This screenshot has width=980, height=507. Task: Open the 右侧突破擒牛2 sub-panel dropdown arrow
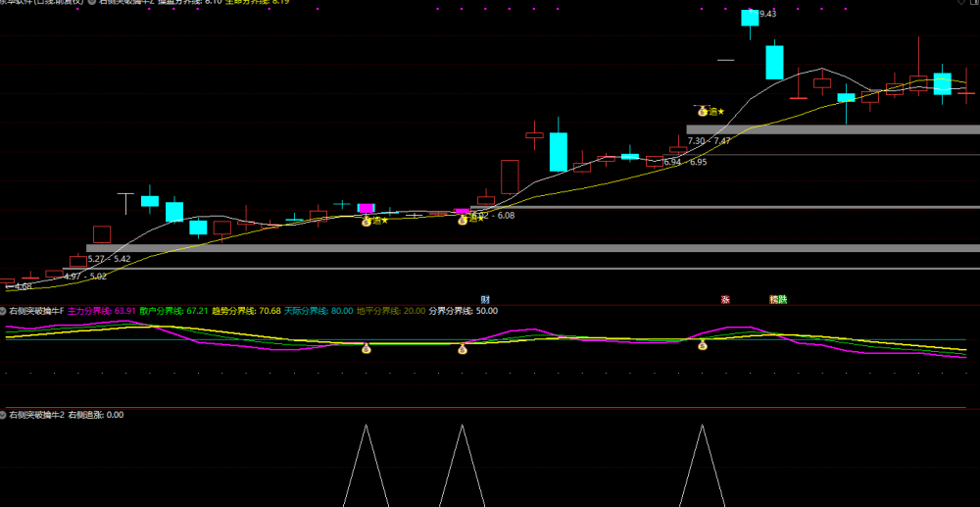coord(3,415)
